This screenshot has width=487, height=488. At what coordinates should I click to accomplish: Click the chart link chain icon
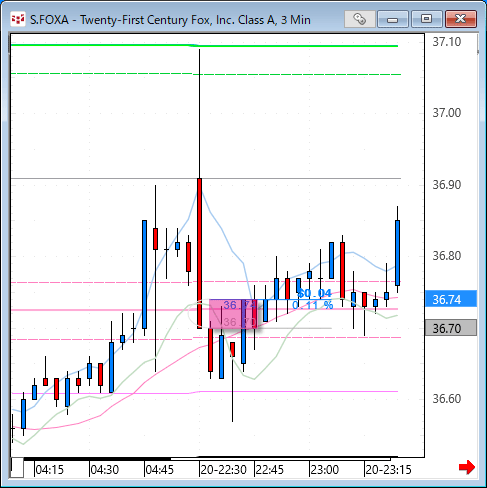[359, 19]
